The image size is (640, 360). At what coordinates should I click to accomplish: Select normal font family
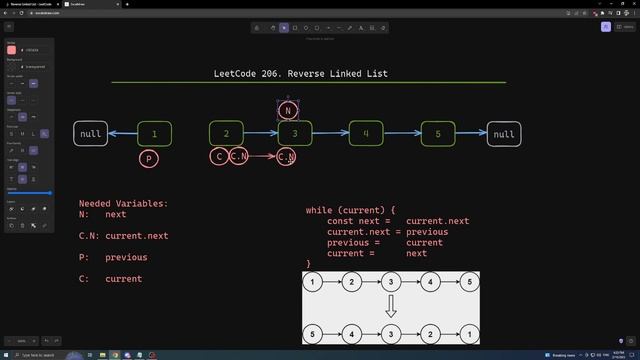pos(22,150)
